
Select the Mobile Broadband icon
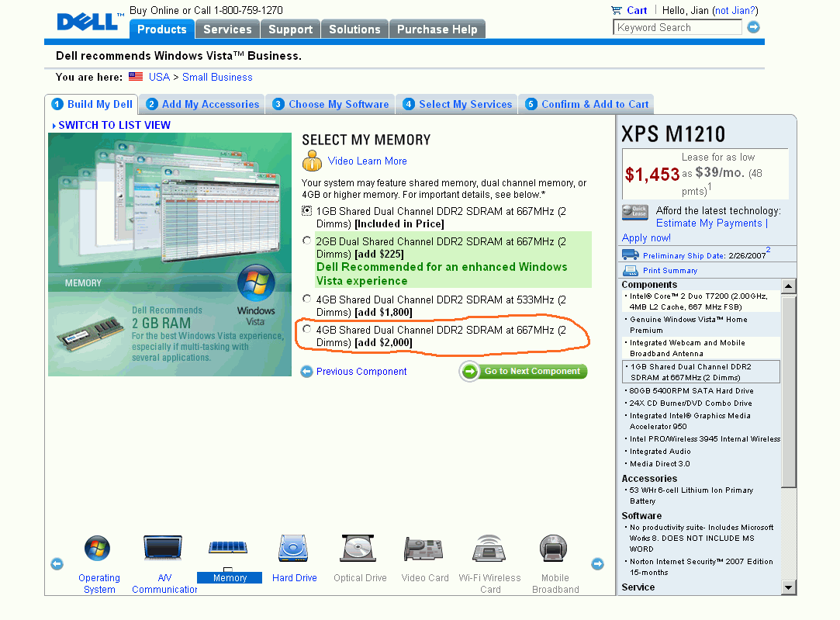tap(553, 548)
